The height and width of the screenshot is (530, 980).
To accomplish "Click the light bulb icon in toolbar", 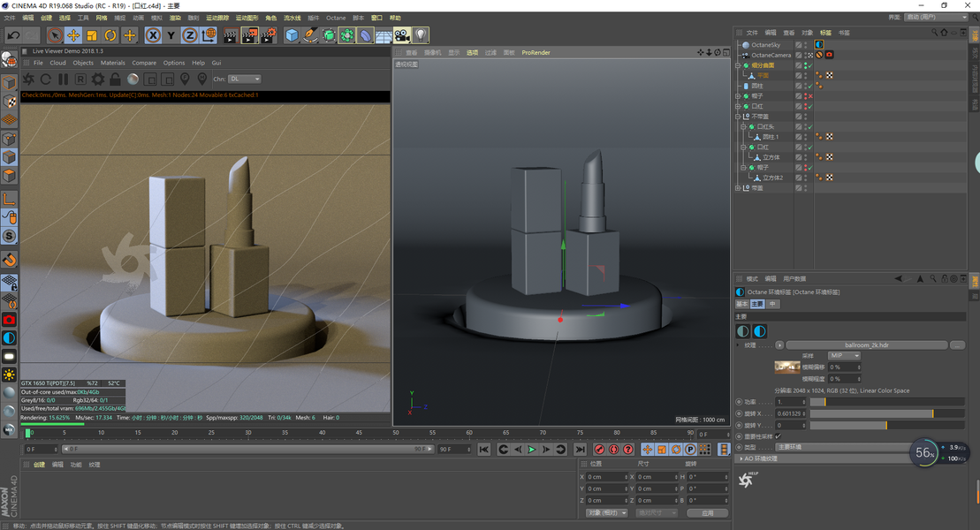I will (421, 35).
